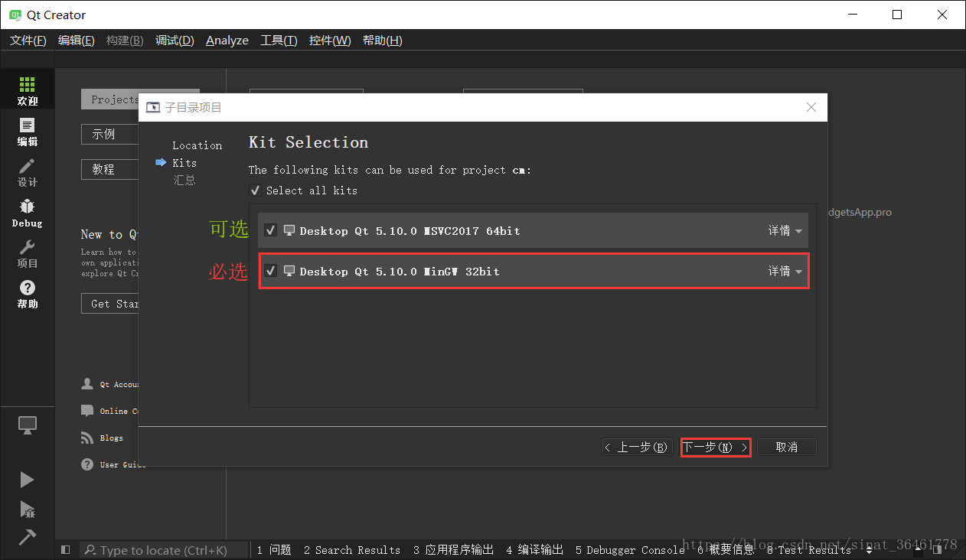The height and width of the screenshot is (560, 966).
Task: Uncheck the Desktop Qt 5.10.0 MinGW 32bit kit
Action: point(270,271)
